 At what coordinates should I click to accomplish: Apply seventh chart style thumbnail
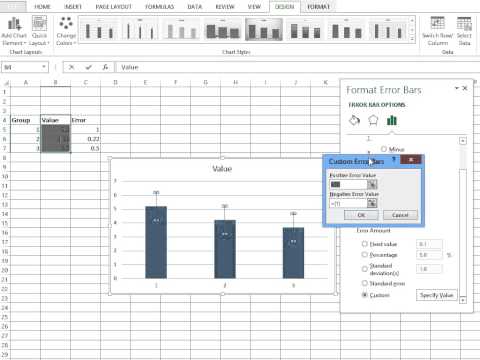coord(346,30)
